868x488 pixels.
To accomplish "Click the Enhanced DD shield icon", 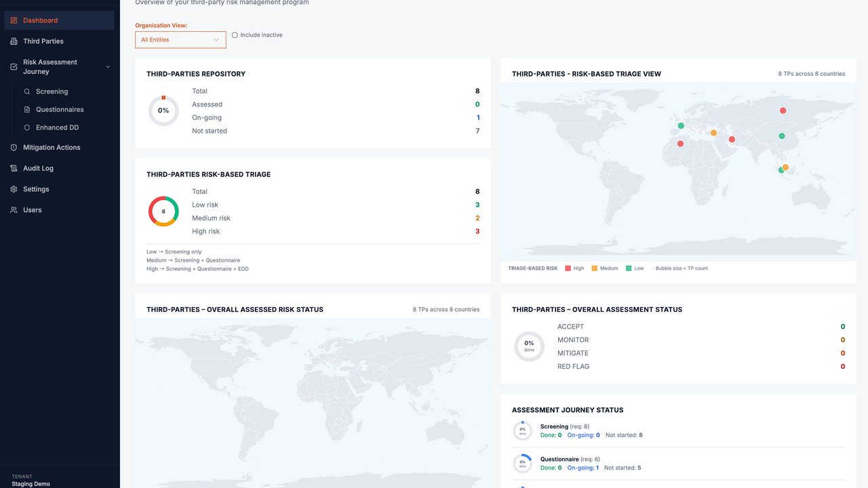I will coord(27,127).
